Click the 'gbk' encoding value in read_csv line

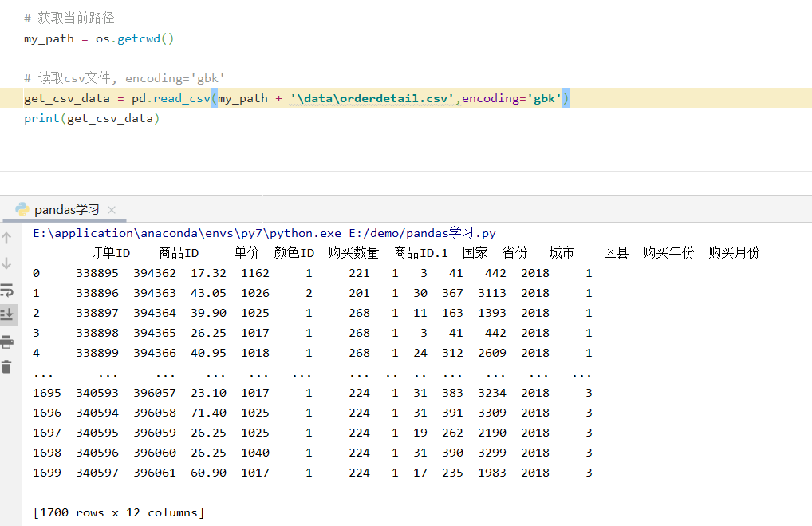coord(544,98)
